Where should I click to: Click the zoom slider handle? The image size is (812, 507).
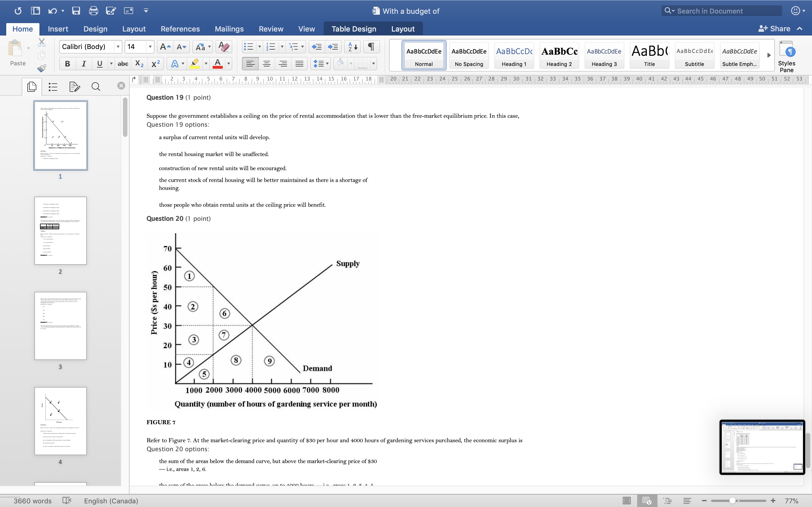(x=732, y=501)
